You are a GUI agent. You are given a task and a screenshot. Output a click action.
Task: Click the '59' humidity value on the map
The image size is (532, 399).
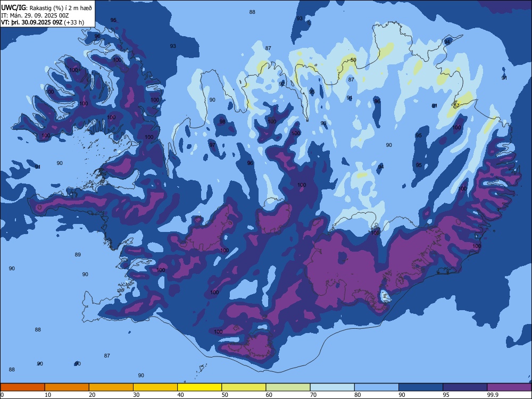coord(353,60)
